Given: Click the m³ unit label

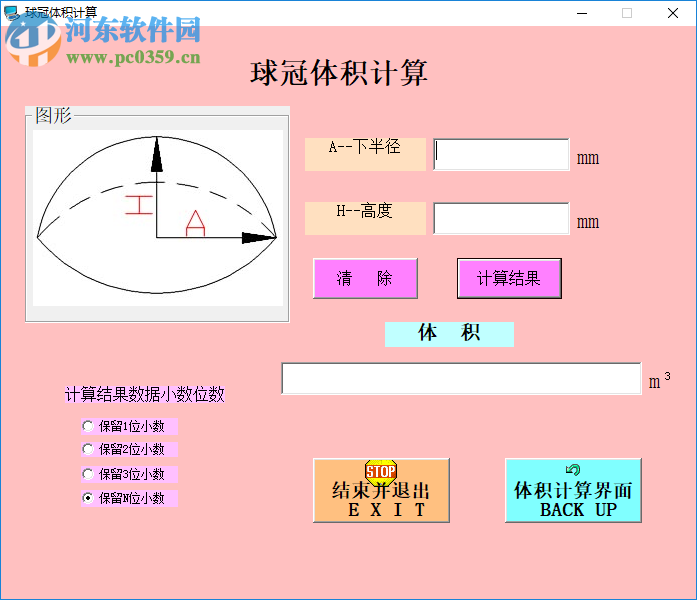Looking at the screenshot, I should (660, 380).
